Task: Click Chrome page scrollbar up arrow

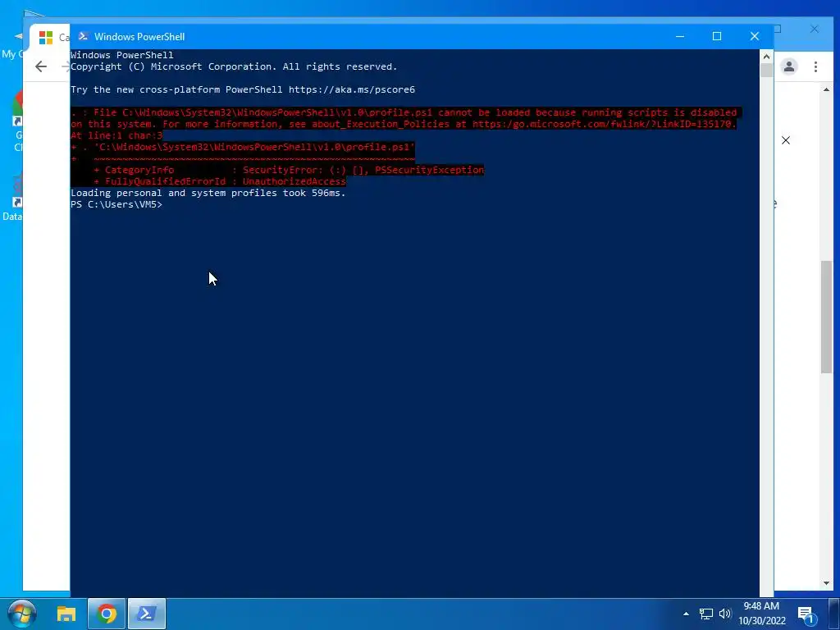Action: pyautogui.click(x=827, y=89)
